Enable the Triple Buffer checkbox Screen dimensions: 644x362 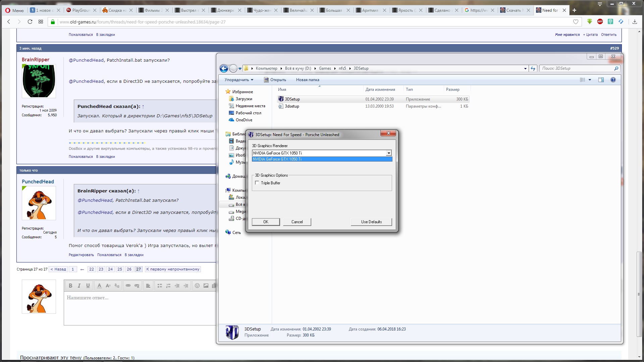pyautogui.click(x=257, y=183)
